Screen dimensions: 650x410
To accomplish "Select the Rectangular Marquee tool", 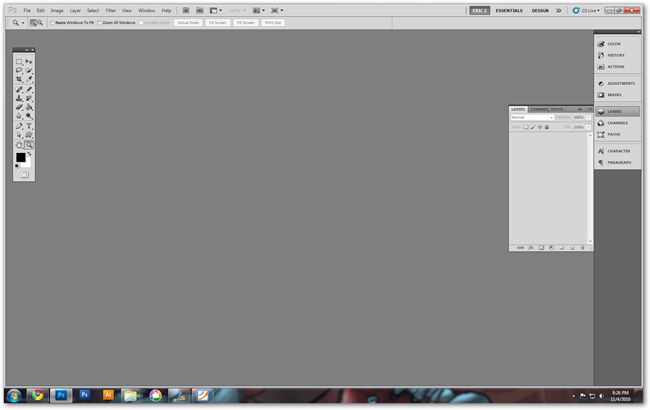I will coord(19,61).
